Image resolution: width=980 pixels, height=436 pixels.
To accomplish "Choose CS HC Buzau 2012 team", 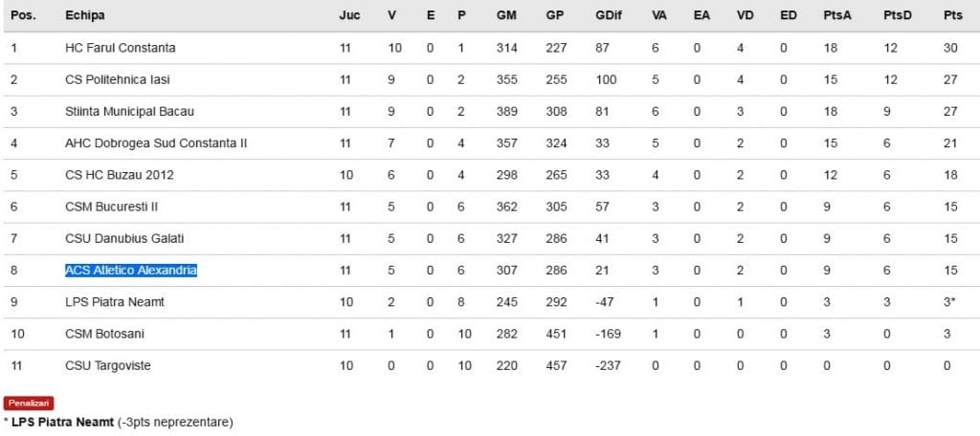I will [119, 175].
